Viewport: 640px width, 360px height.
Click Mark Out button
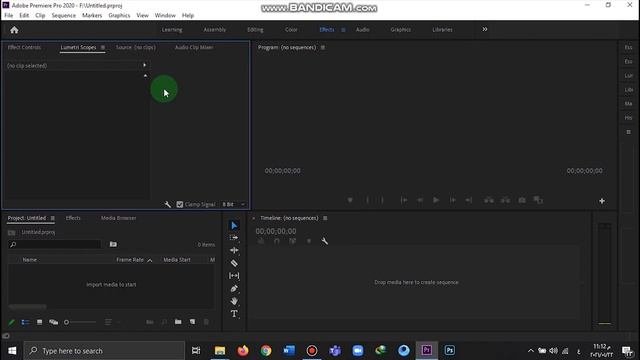[382, 200]
